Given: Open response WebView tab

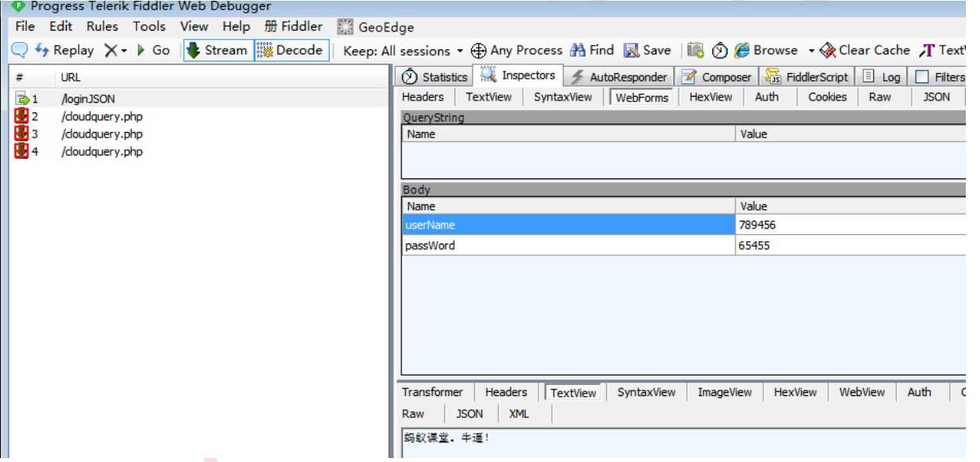Looking at the screenshot, I should click(861, 392).
